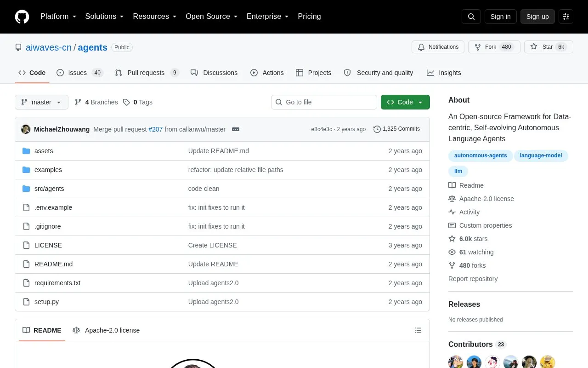Click the commit history clock icon
Image resolution: width=588 pixels, height=368 pixels.
[377, 129]
